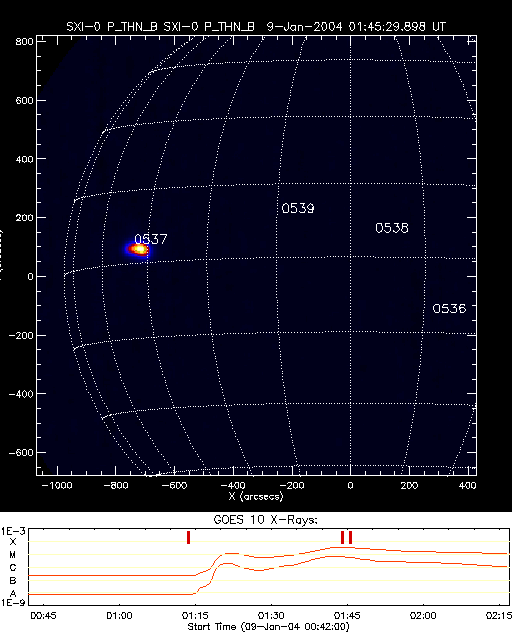The width and height of the screenshot is (512, 640).
Task: Click the first red marker near 01:15
Action: coord(188,538)
